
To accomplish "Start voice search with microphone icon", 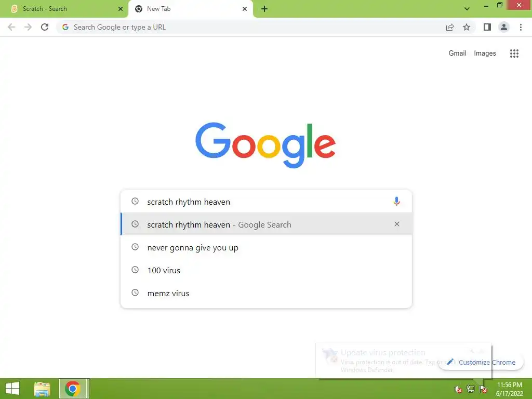I will [396, 201].
